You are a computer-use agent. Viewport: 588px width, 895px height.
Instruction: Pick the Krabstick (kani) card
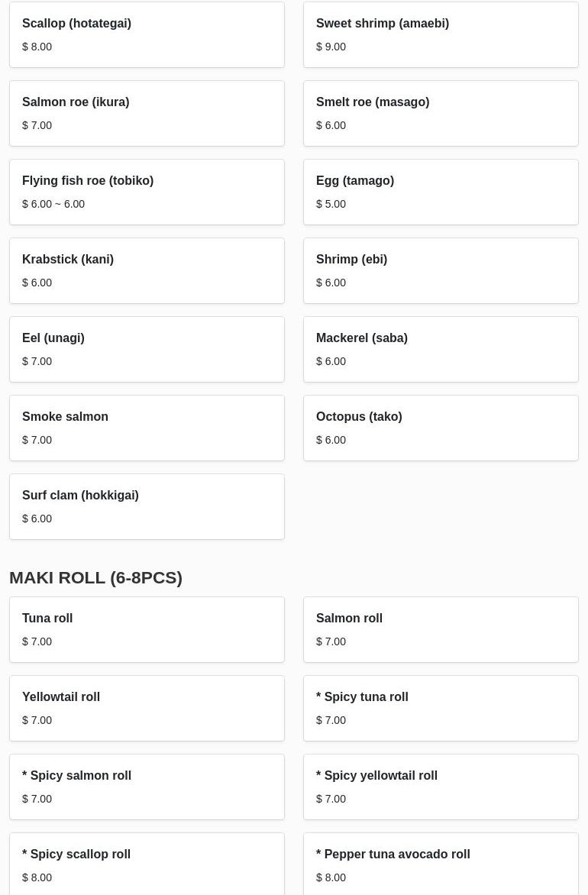147,270
